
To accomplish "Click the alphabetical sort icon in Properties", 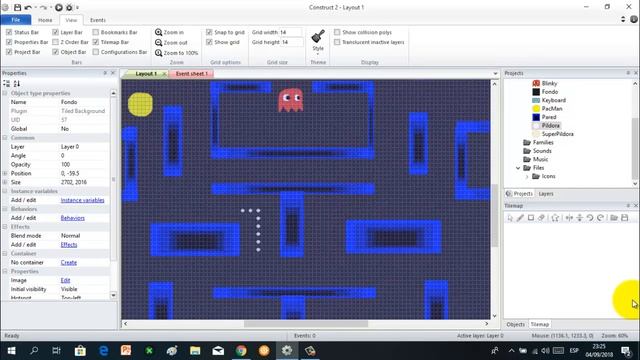I will click(17, 83).
